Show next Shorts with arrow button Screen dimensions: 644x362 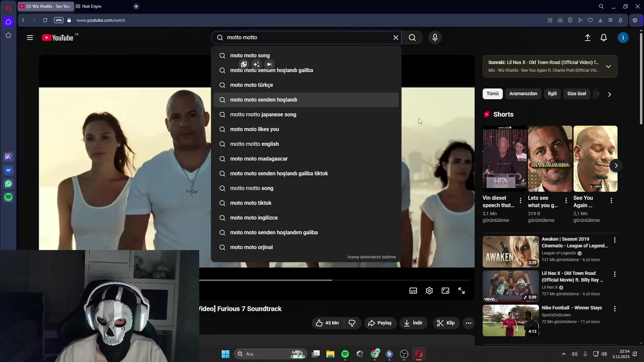tap(616, 165)
